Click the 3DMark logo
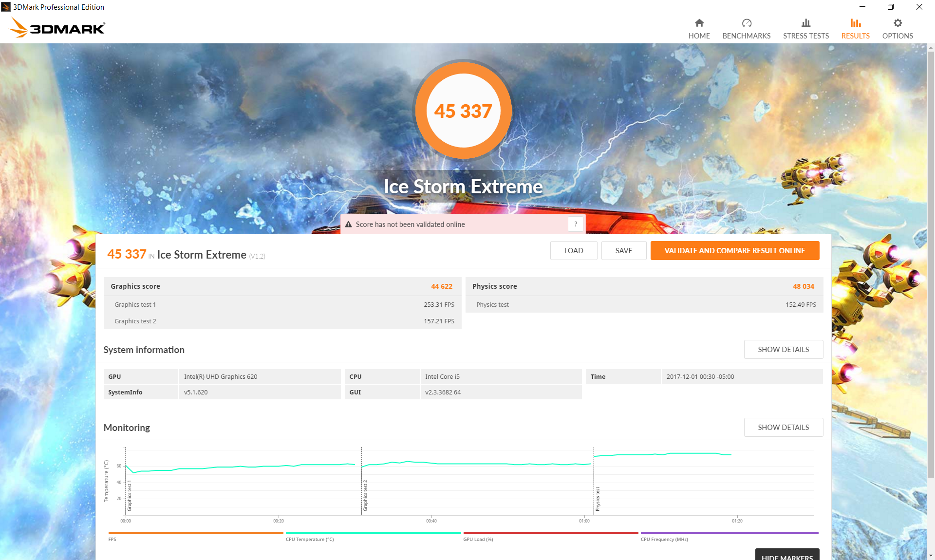 point(57,28)
